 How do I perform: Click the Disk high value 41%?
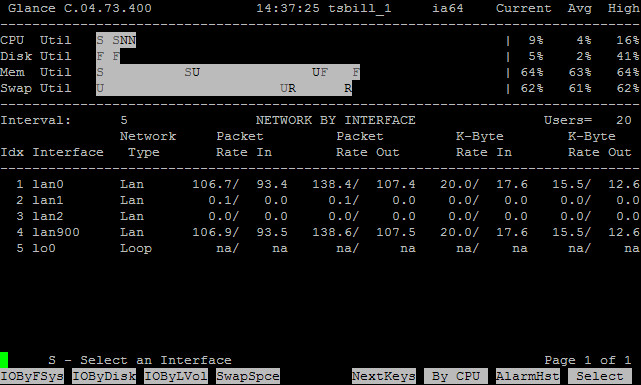628,56
